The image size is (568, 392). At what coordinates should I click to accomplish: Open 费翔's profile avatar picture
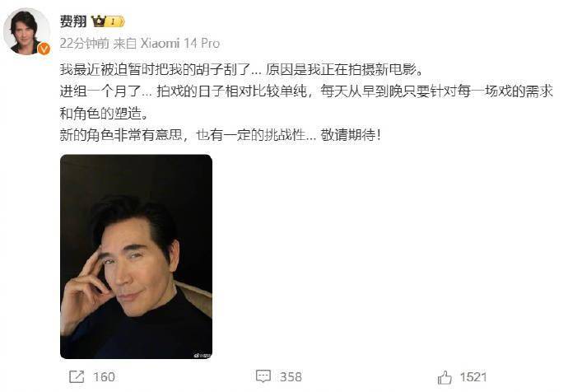[26, 31]
